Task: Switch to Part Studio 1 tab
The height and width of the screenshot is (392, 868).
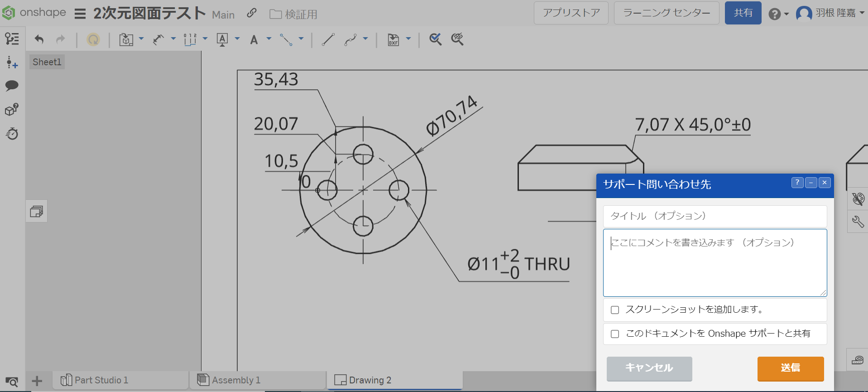Action: [x=120, y=380]
